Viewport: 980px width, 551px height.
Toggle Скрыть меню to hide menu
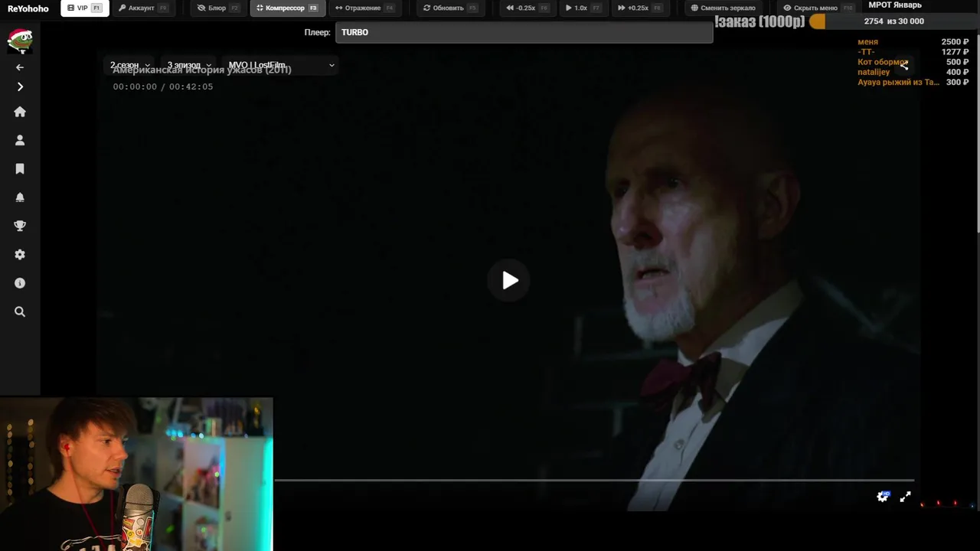(818, 8)
